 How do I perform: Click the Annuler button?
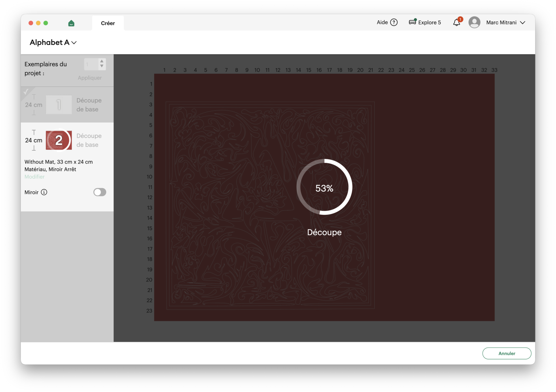click(x=506, y=353)
